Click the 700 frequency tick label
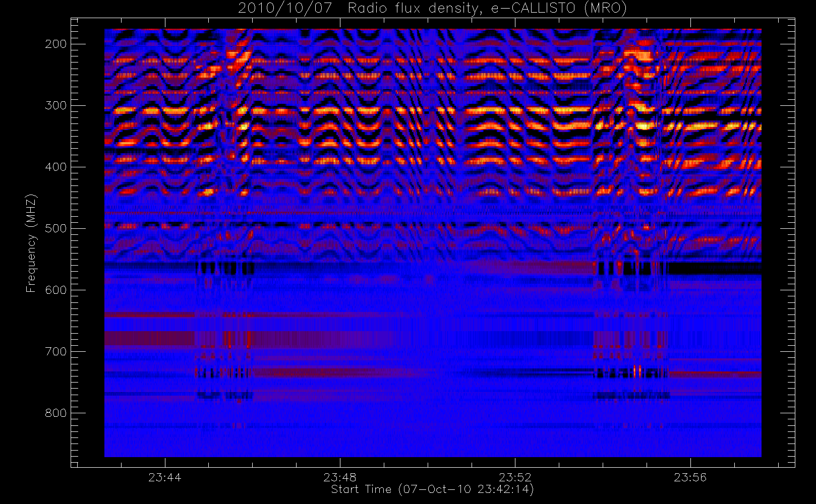Image resolution: width=816 pixels, height=504 pixels. 55,351
